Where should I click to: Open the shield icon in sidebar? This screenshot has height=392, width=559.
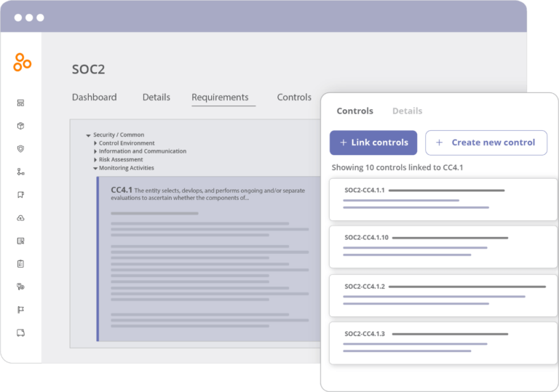20,148
